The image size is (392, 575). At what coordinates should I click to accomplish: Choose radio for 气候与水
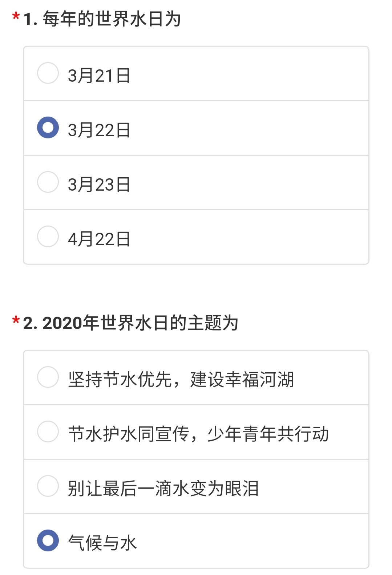coord(48,540)
